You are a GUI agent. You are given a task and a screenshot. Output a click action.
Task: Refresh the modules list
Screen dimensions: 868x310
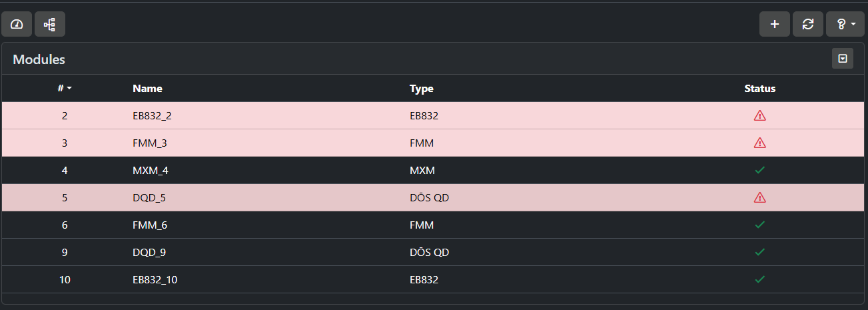(808, 24)
